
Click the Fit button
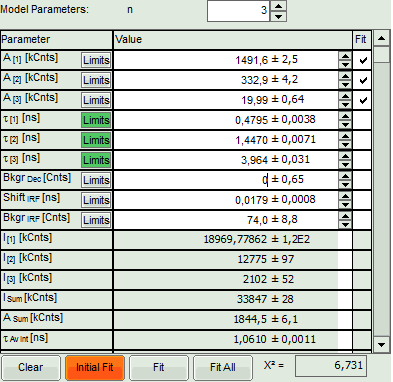(159, 367)
